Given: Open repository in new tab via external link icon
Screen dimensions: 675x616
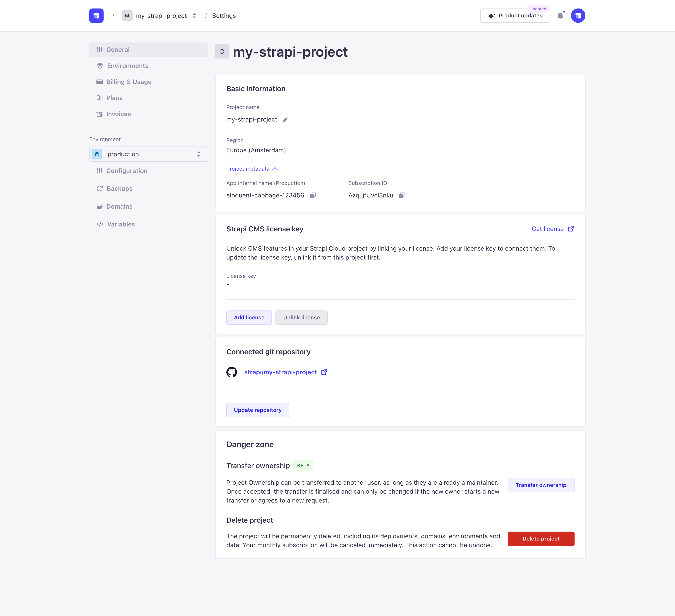Looking at the screenshot, I should click(x=323, y=372).
